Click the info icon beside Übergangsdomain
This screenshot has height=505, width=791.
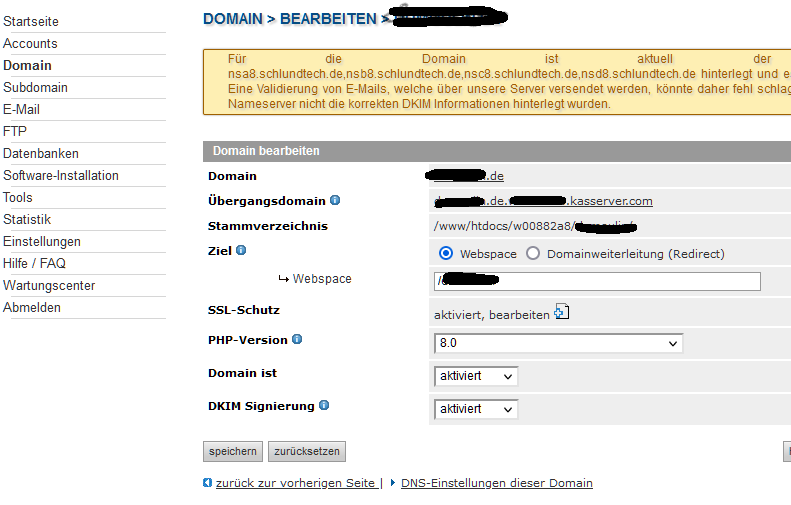pyautogui.click(x=335, y=200)
